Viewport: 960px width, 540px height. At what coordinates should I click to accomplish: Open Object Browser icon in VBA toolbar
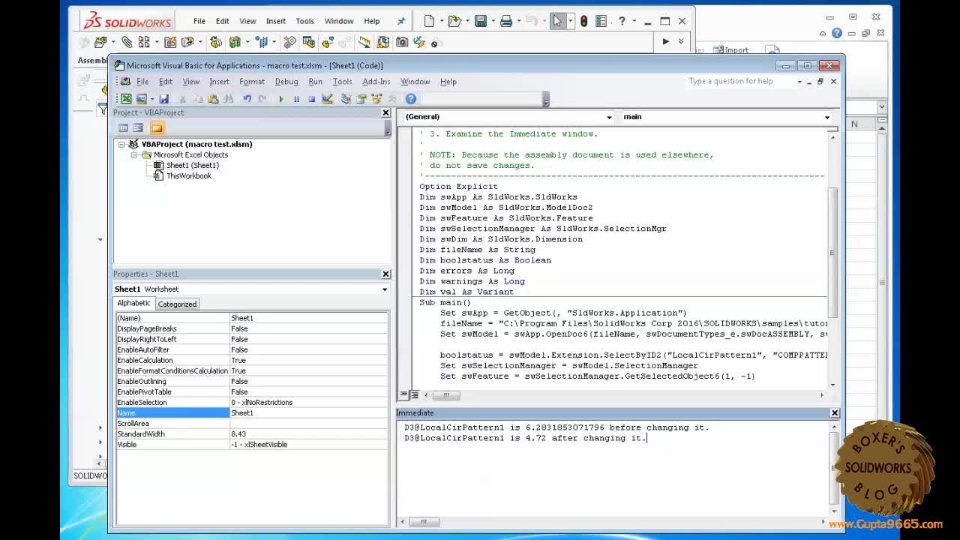point(377,99)
